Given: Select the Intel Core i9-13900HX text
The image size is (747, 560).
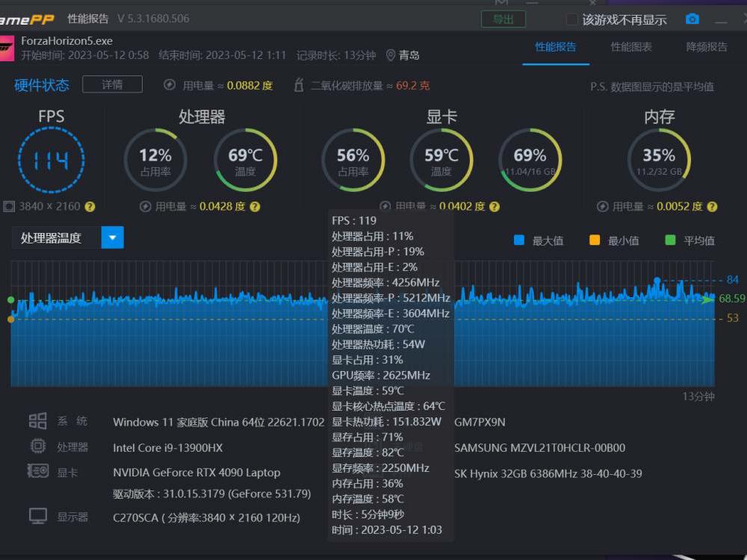Looking at the screenshot, I should pyautogui.click(x=167, y=448).
